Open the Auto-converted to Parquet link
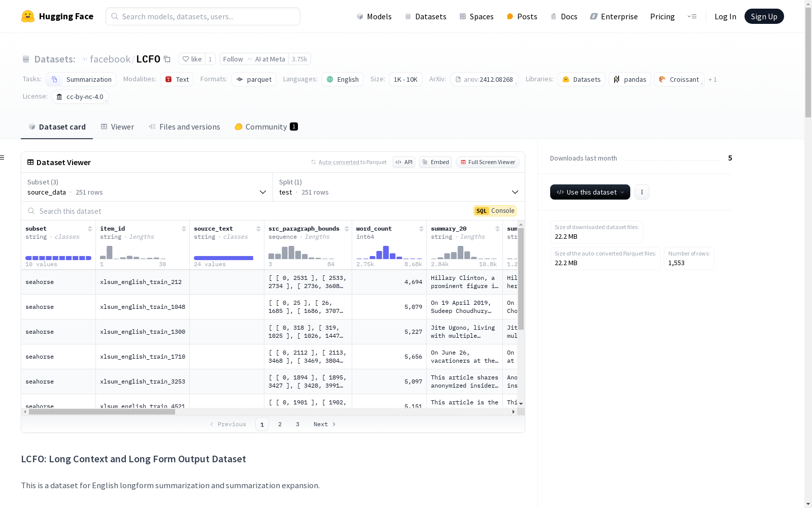 point(352,162)
